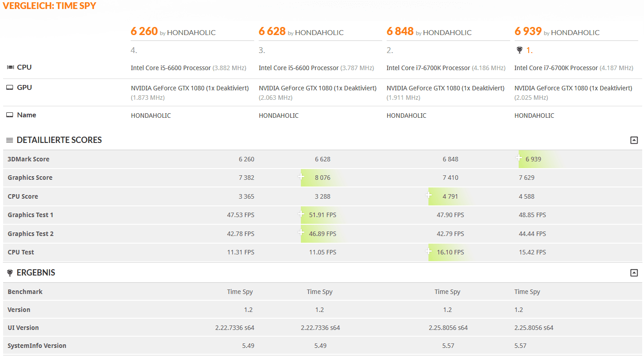Screen dimensions: 644x356
Task: Click the 7 382 graphics score value
Action: tap(247, 178)
